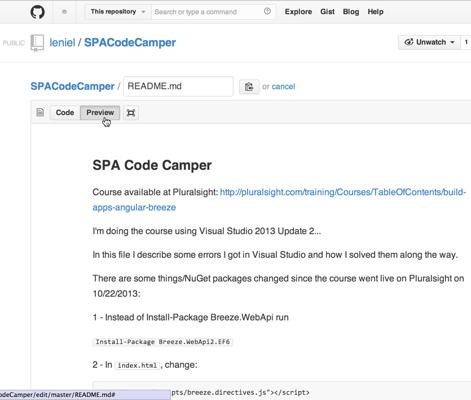The height and width of the screenshot is (400, 471).
Task: Switch to the Code tab
Action: (65, 113)
